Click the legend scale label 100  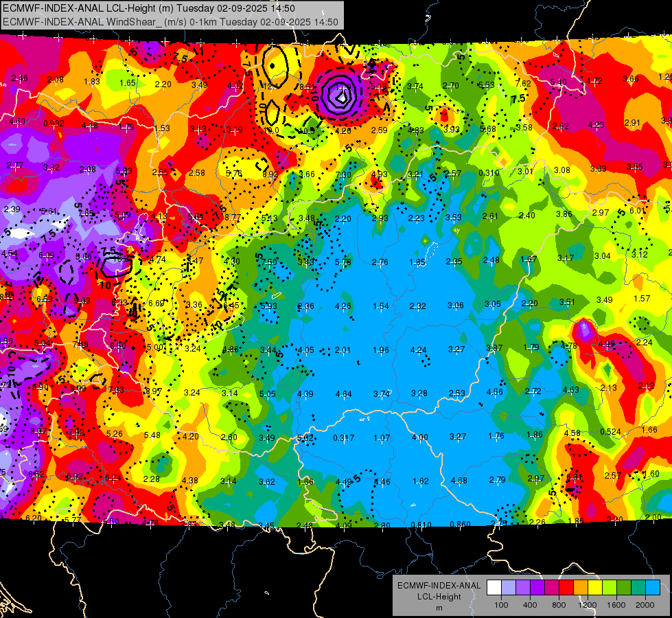point(501,605)
